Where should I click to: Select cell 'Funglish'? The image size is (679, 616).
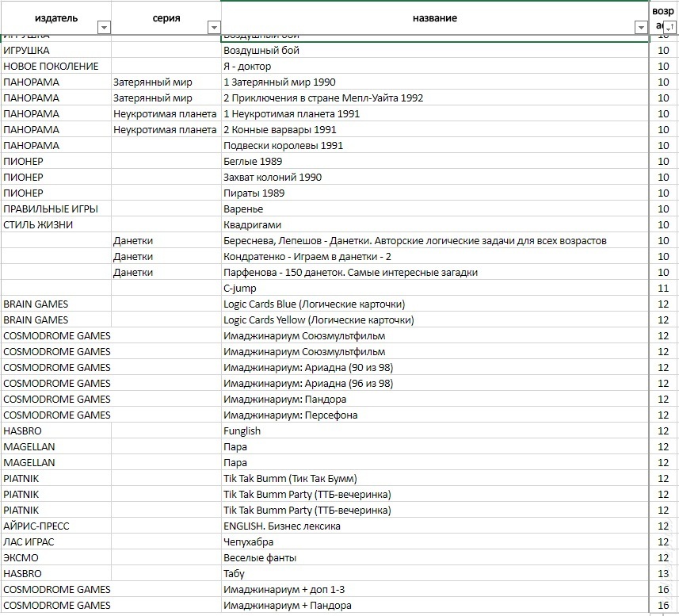(x=435, y=431)
